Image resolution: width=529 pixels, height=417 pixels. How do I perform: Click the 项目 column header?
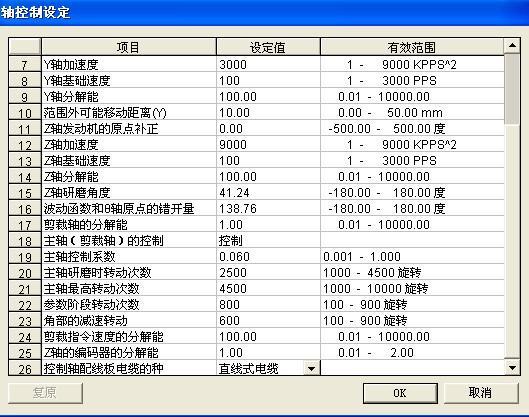point(128,47)
